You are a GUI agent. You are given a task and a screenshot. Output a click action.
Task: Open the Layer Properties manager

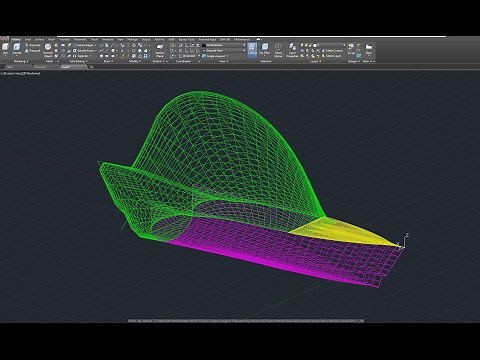[292, 50]
